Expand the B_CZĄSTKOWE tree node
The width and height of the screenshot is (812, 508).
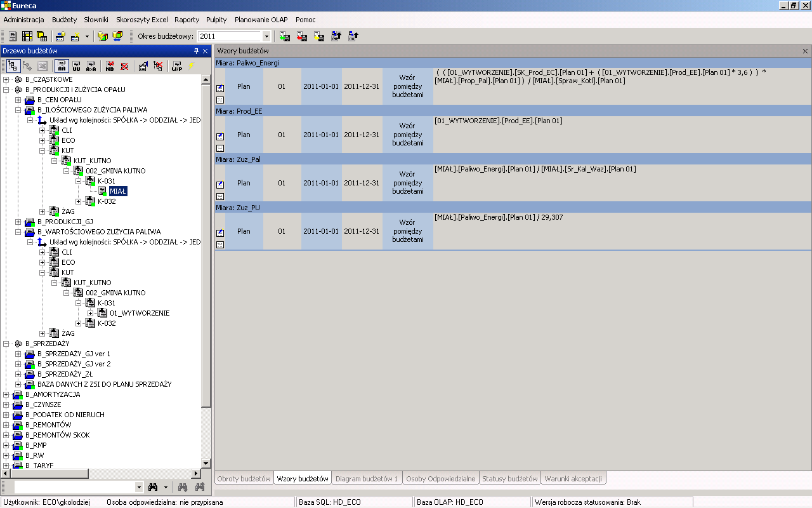[x=6, y=79]
